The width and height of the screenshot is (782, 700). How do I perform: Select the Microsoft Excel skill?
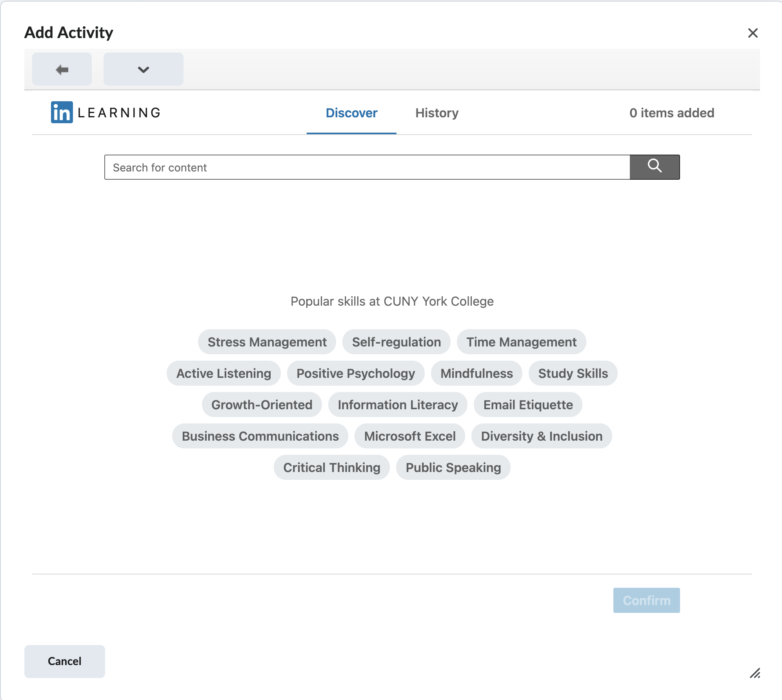409,436
